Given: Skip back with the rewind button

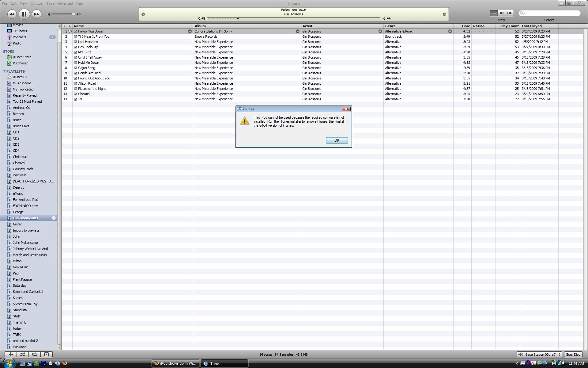Looking at the screenshot, I should 12,14.
